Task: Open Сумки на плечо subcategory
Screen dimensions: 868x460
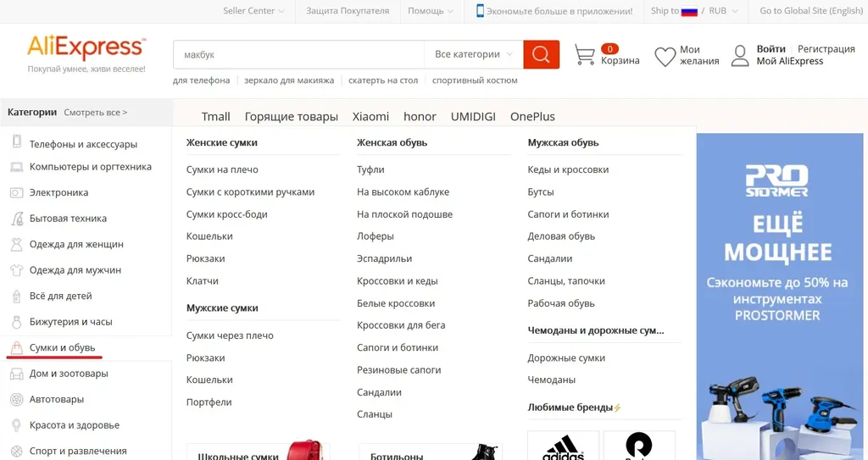Action: coord(222,169)
